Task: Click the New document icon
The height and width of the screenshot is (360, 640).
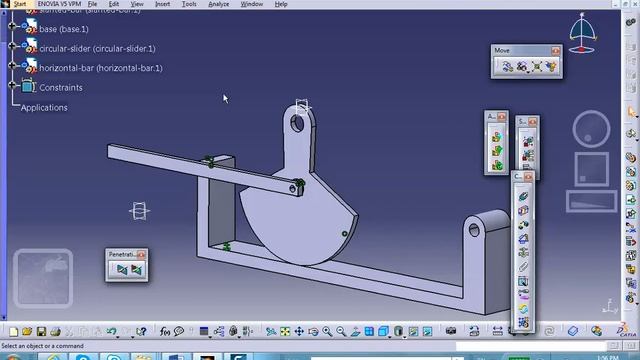Action: (x=13, y=331)
